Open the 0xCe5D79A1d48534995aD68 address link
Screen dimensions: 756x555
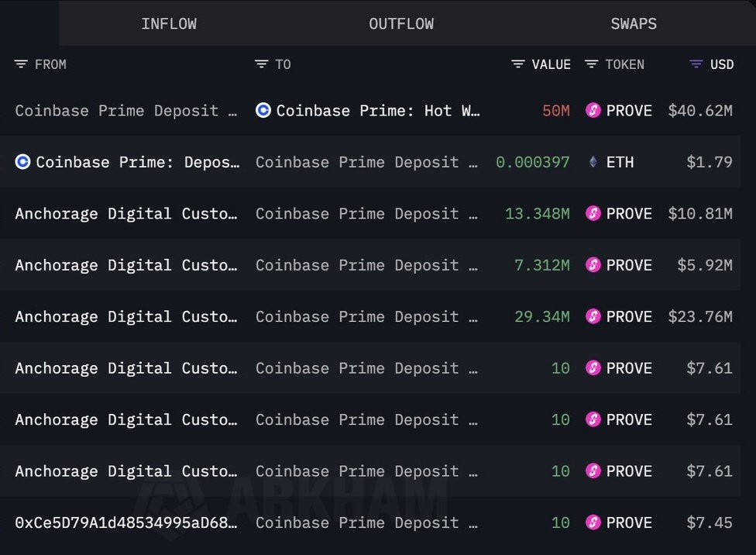126,522
